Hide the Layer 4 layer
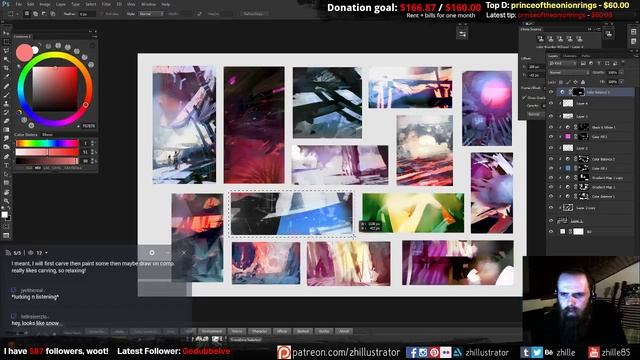Screen dimensions: 640x360 pos(551,104)
